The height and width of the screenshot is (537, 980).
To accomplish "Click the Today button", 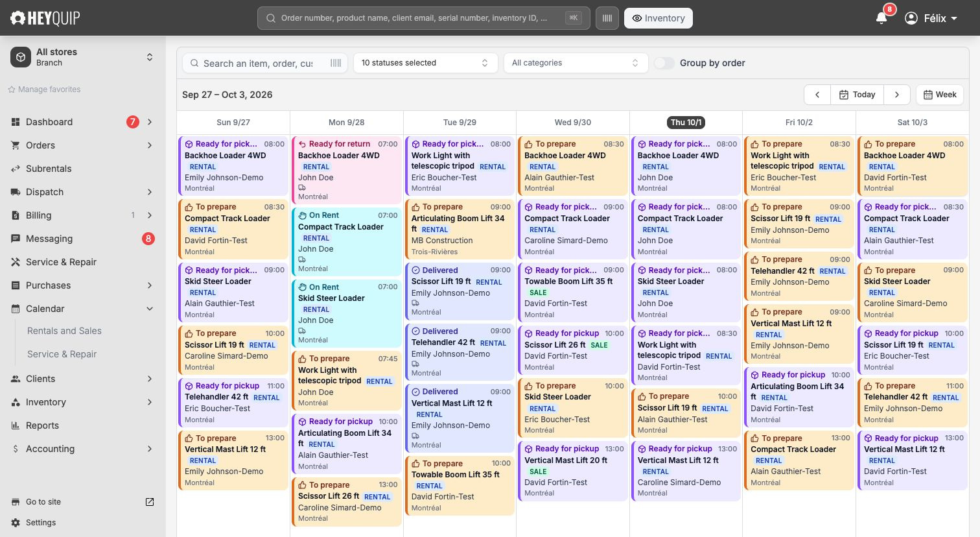I will point(857,95).
